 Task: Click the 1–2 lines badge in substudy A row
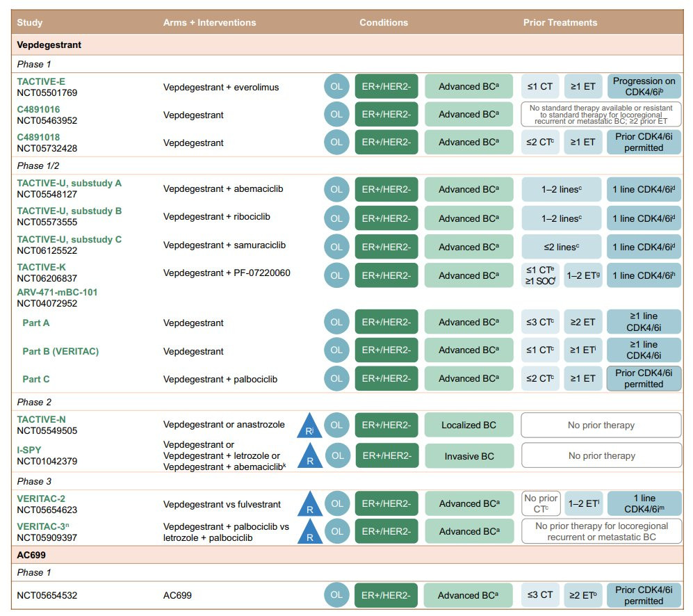coord(562,189)
